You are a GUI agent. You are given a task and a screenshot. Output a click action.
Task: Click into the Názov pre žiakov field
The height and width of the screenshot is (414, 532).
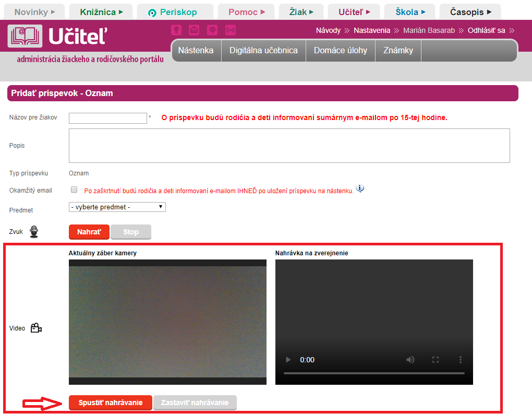coord(108,118)
